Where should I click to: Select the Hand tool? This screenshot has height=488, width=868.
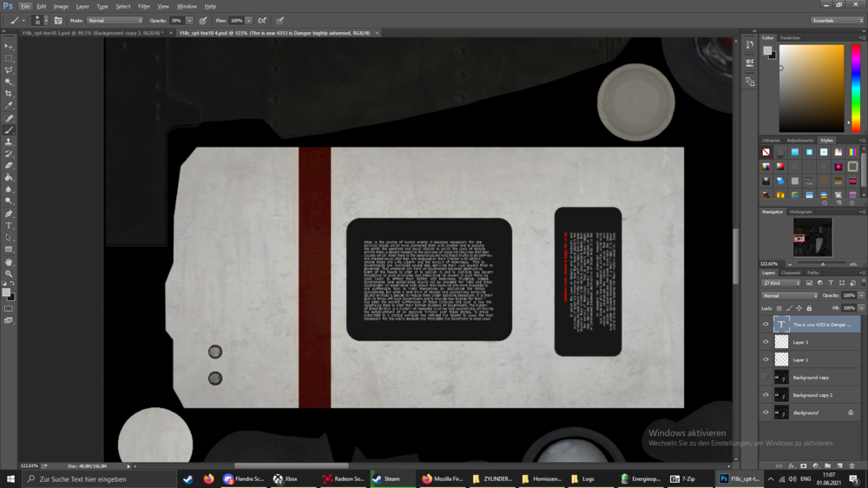tap(9, 262)
